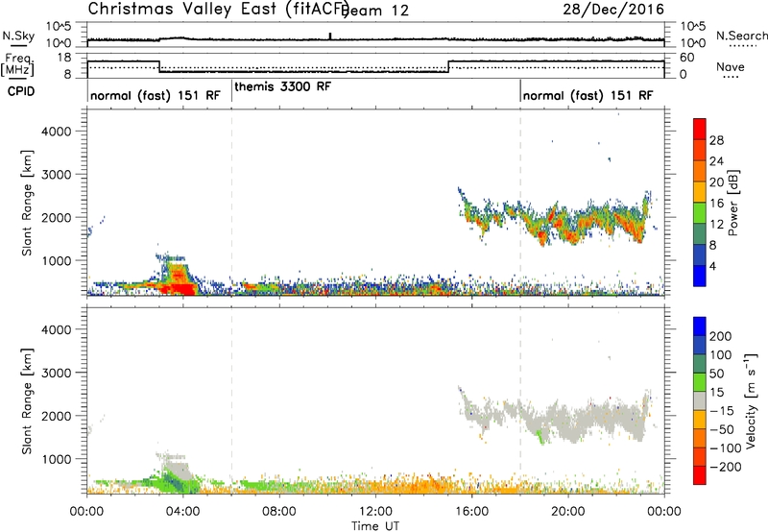Viewport: 768px width, 532px height.
Task: Click the 'Slant Range [km]' label of the power panel
Action: 27,203
